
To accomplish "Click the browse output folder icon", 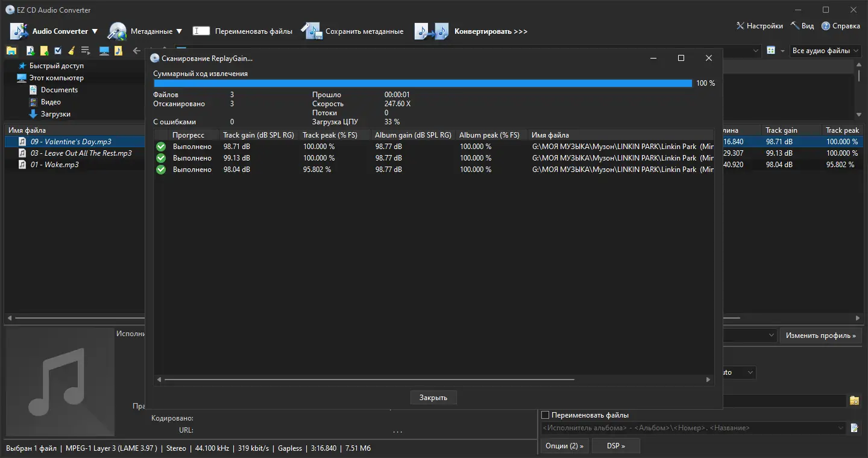I will [x=854, y=401].
